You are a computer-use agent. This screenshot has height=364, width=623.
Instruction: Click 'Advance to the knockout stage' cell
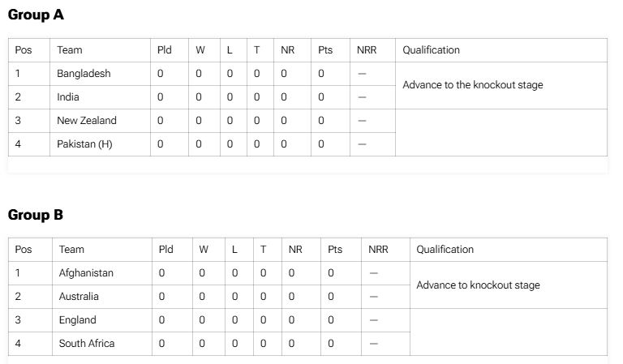(x=473, y=85)
